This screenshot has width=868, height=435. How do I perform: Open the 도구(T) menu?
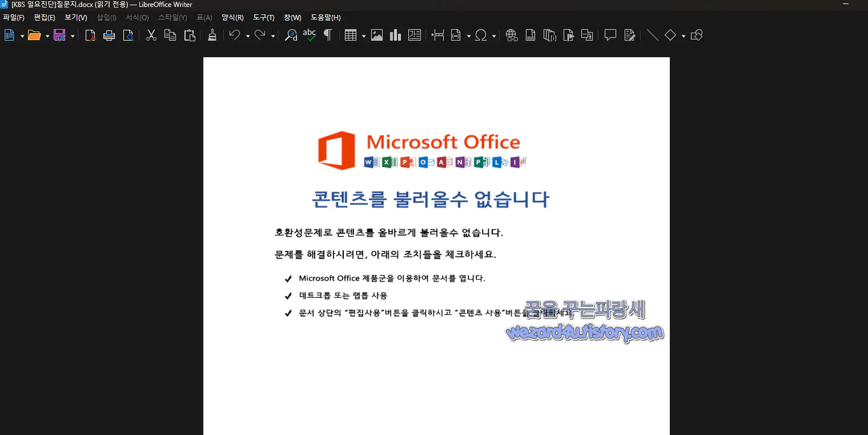tap(264, 18)
